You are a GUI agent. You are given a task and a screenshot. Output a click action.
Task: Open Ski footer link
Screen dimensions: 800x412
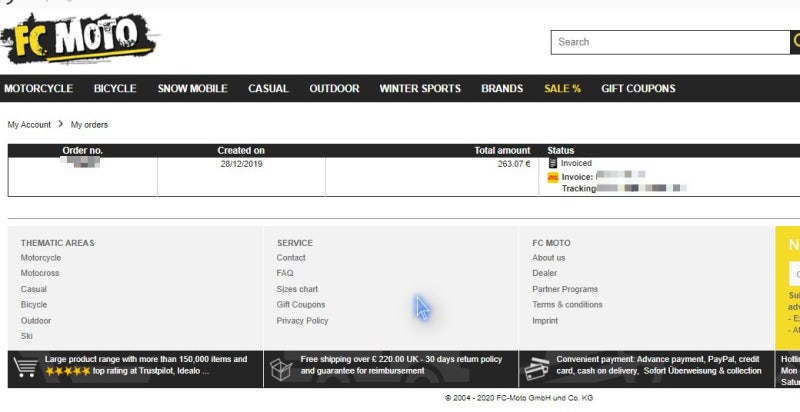click(x=27, y=336)
